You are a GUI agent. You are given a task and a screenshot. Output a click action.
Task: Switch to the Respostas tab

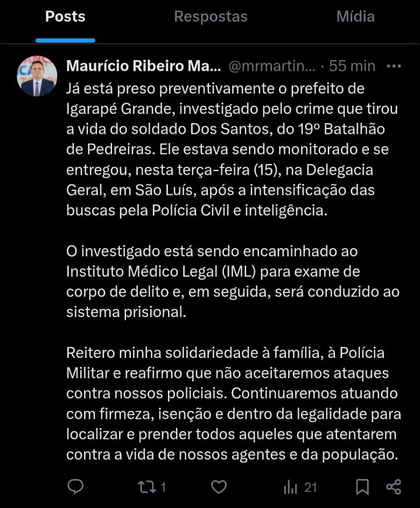[x=211, y=17]
